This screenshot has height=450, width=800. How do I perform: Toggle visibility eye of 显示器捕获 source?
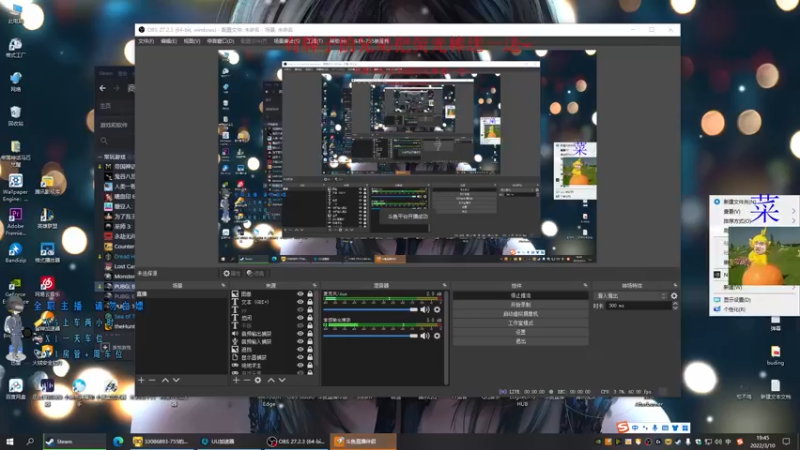point(300,357)
